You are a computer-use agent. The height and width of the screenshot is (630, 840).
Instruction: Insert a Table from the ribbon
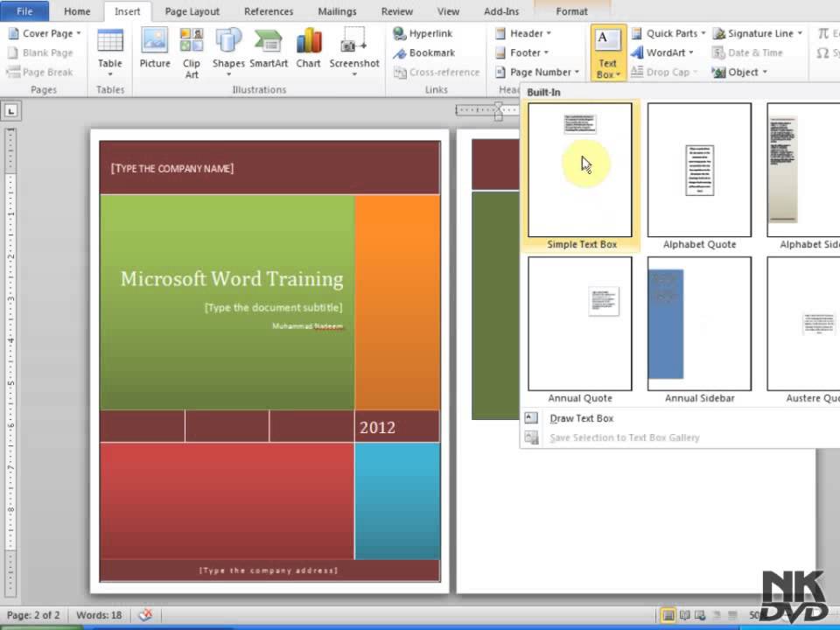pyautogui.click(x=110, y=52)
